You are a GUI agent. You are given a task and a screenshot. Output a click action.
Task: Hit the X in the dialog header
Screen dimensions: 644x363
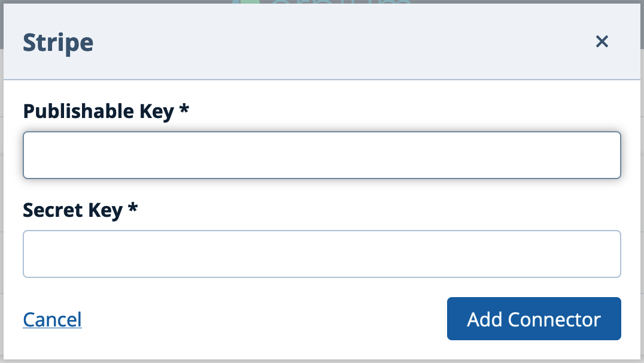[602, 41]
